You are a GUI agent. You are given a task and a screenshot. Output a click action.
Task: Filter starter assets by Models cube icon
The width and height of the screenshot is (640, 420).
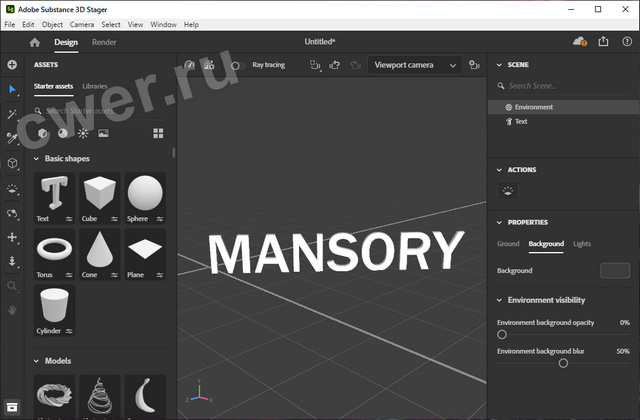42,133
